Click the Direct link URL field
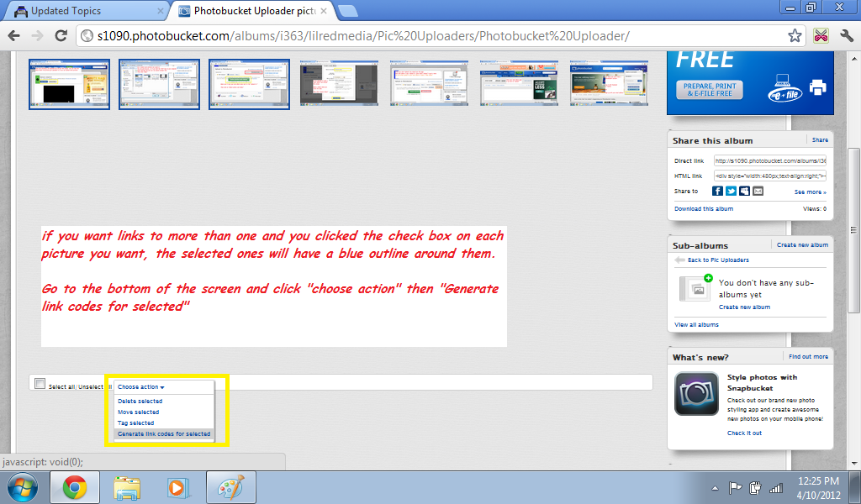This screenshot has width=861, height=504. (770, 160)
